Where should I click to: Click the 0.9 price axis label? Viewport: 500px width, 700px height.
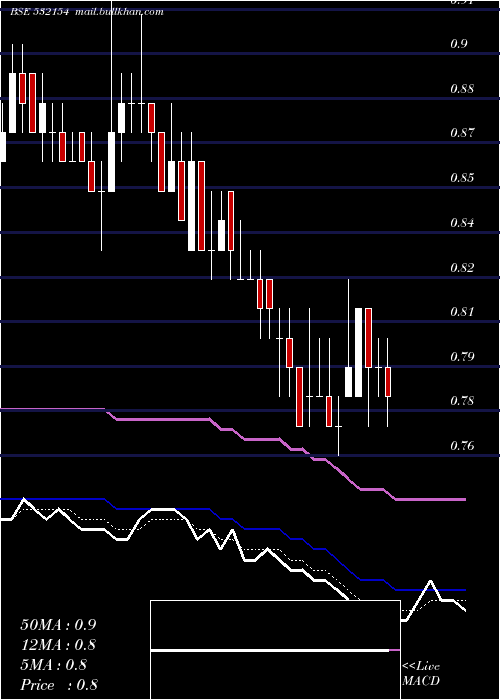tap(458, 44)
